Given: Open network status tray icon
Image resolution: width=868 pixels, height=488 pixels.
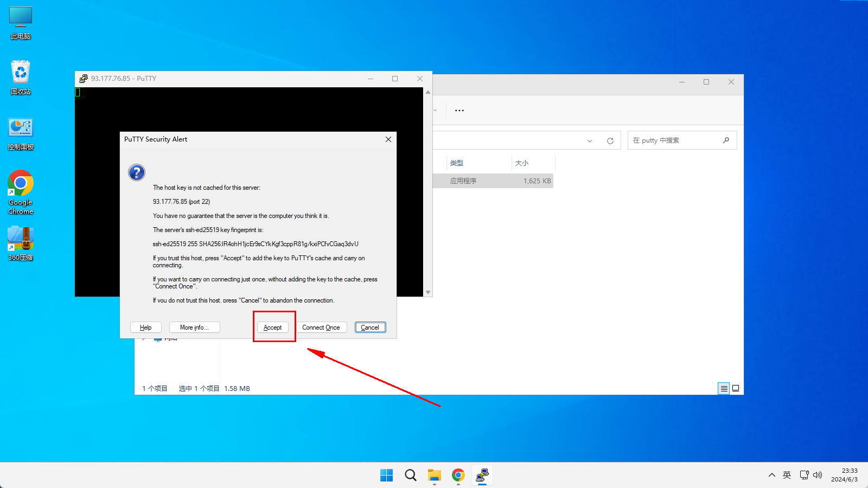Looking at the screenshot, I should 805,475.
